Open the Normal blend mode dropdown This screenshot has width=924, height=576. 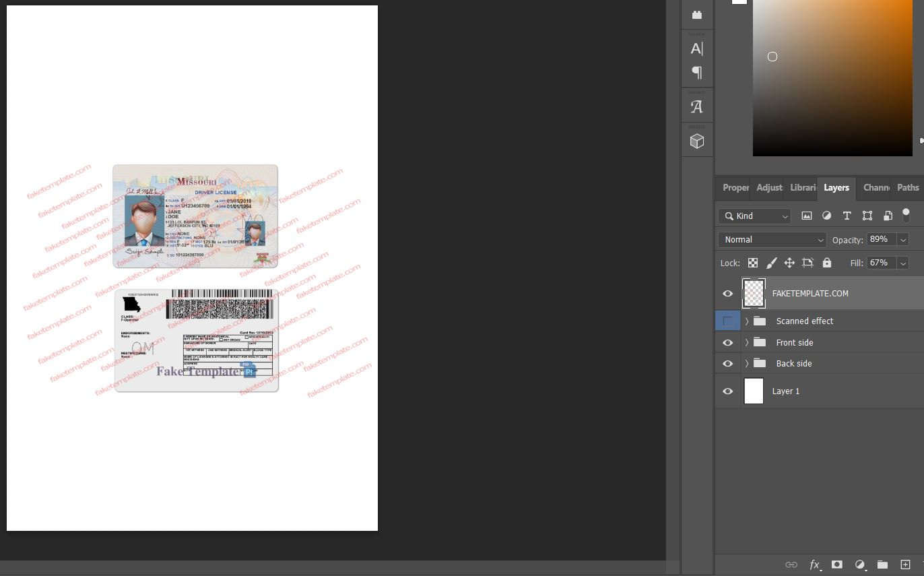(772, 240)
